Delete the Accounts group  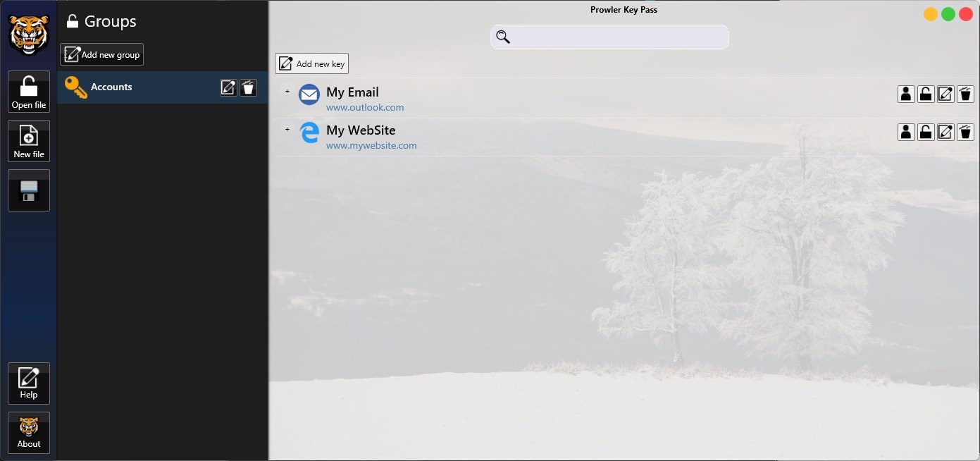(x=248, y=87)
